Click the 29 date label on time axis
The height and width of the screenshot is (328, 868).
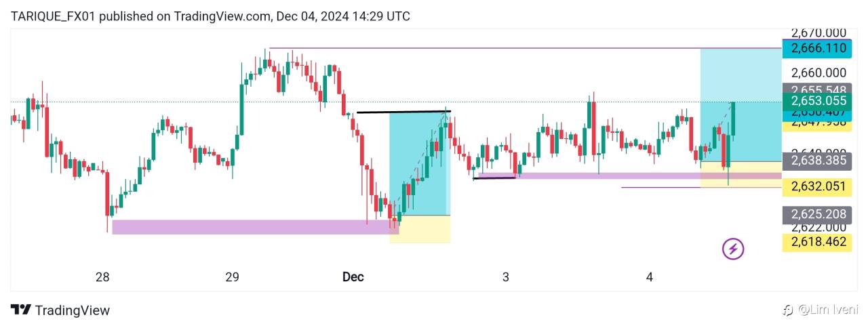click(x=232, y=276)
